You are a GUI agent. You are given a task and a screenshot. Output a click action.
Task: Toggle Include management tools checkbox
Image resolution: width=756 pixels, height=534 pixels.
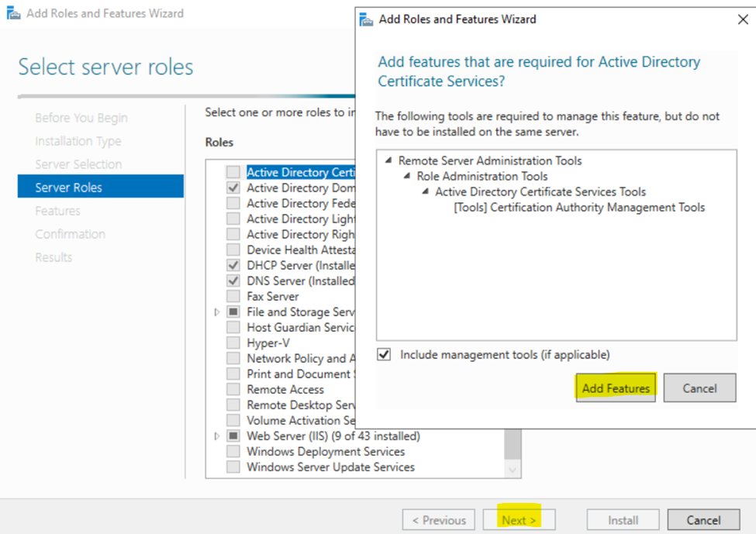(x=384, y=355)
